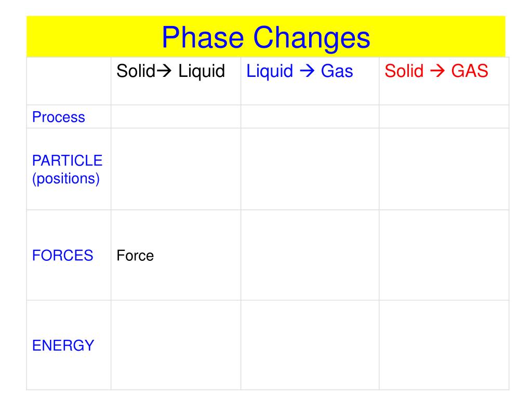Click the PARTICLE cell under Solid → GAS
This screenshot has width=532, height=399.
pyautogui.click(x=444, y=169)
